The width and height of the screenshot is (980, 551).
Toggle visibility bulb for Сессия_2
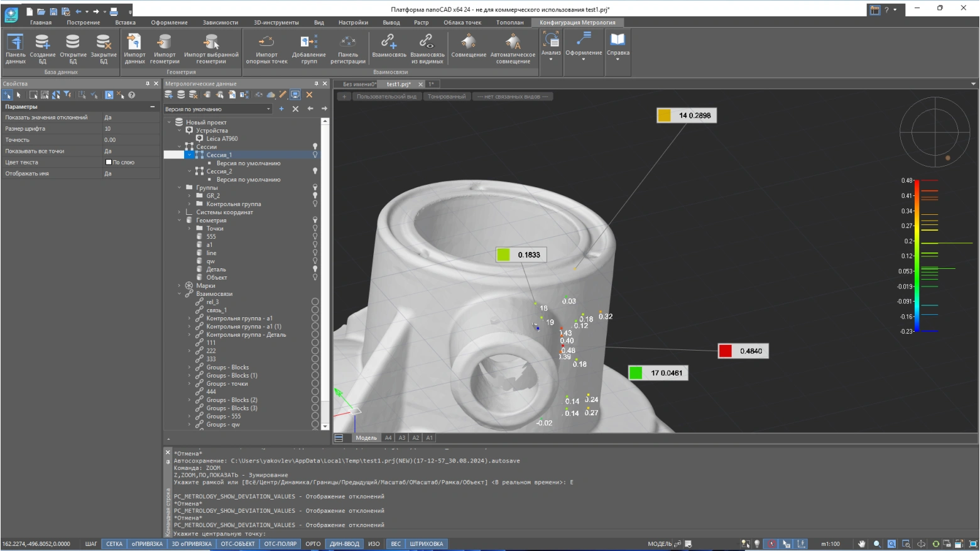(315, 171)
